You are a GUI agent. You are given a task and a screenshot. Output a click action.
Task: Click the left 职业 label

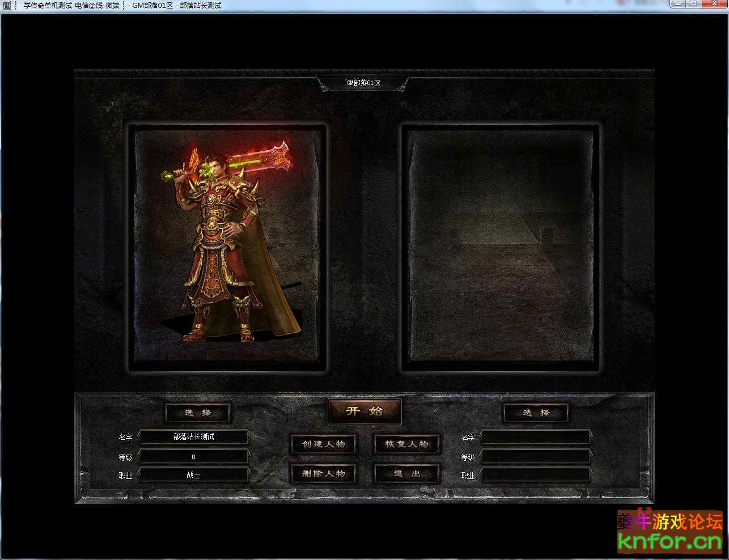[x=125, y=476]
